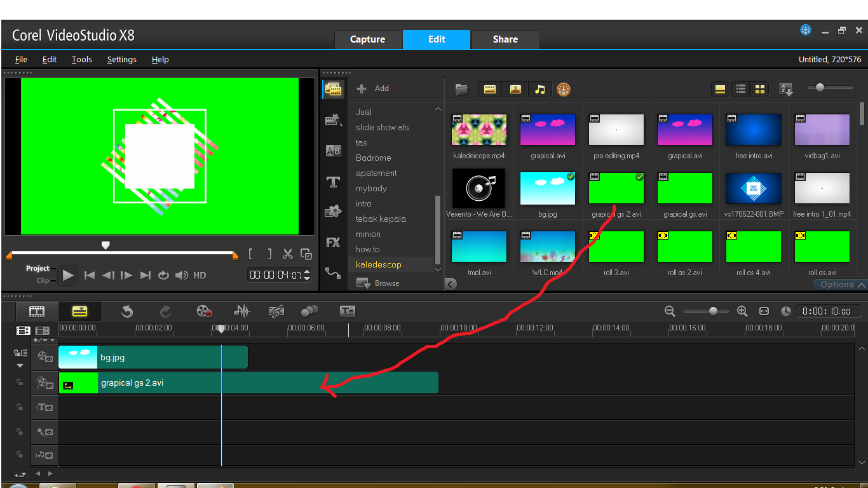This screenshot has width=868, height=488.
Task: Switch to Timeline View
Action: tap(79, 311)
